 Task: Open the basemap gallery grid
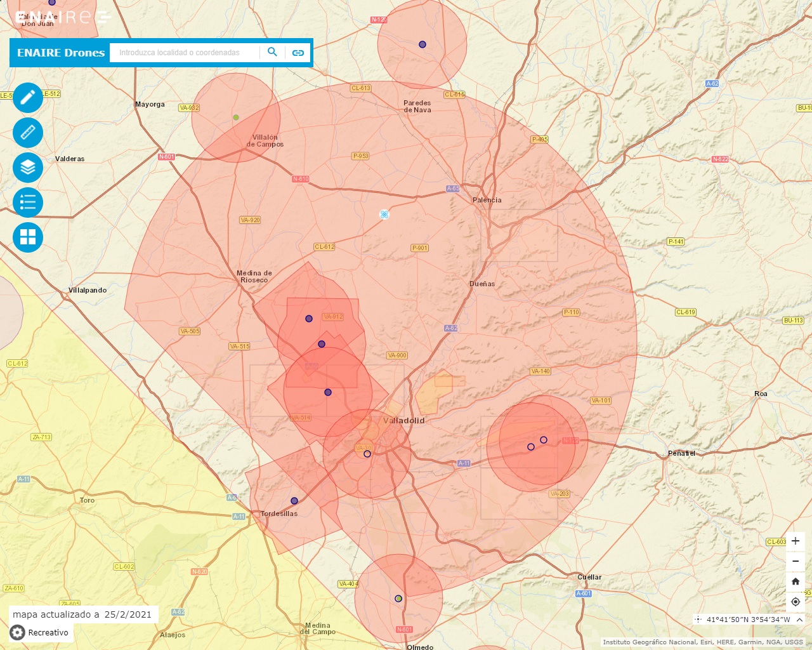[x=28, y=237]
